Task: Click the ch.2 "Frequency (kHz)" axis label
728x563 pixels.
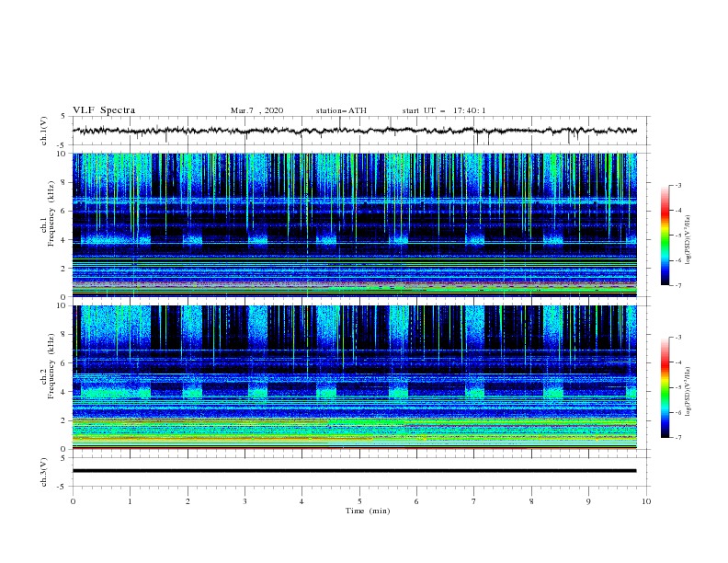Action: (51, 366)
